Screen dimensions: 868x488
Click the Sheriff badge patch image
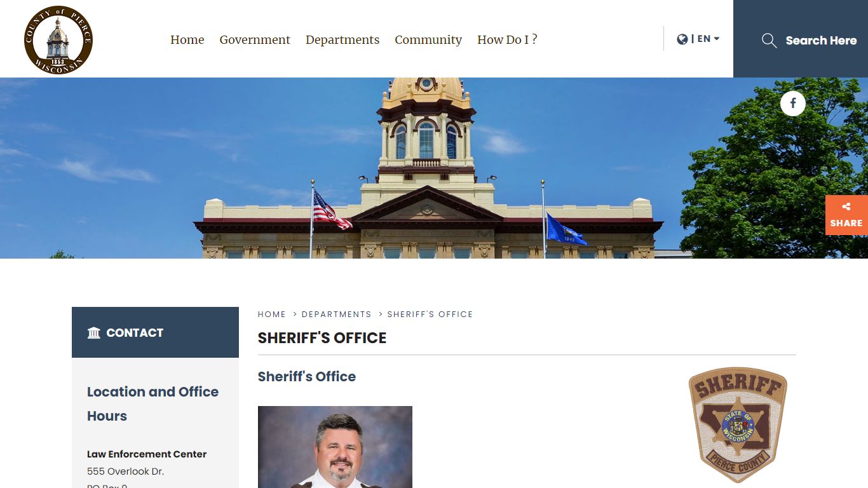[738, 424]
